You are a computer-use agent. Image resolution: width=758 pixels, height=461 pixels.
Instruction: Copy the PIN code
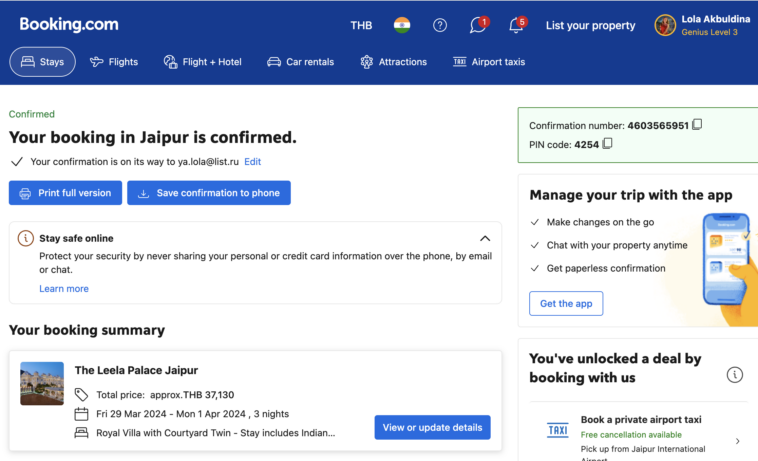coord(607,144)
